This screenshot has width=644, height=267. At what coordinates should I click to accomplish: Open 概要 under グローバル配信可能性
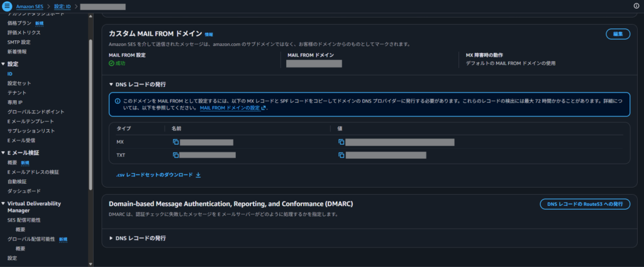(21, 249)
